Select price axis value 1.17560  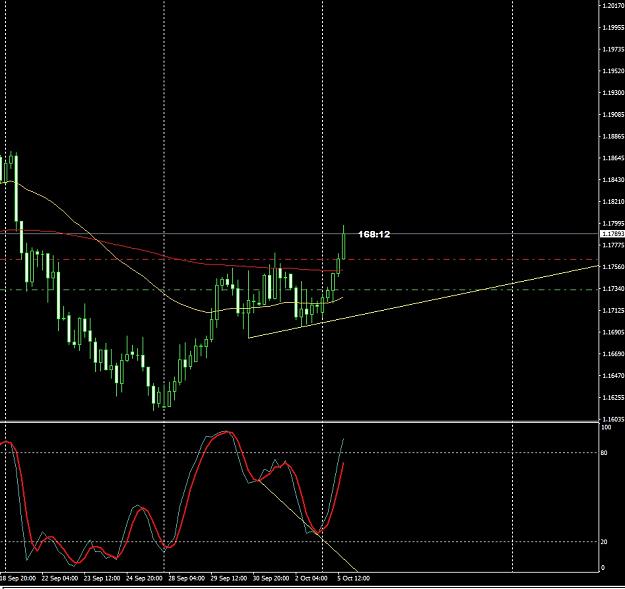coord(613,267)
